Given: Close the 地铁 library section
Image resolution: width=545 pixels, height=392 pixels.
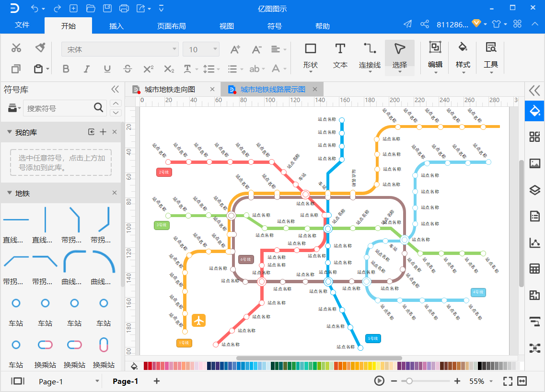Looking at the screenshot, I should 115,193.
